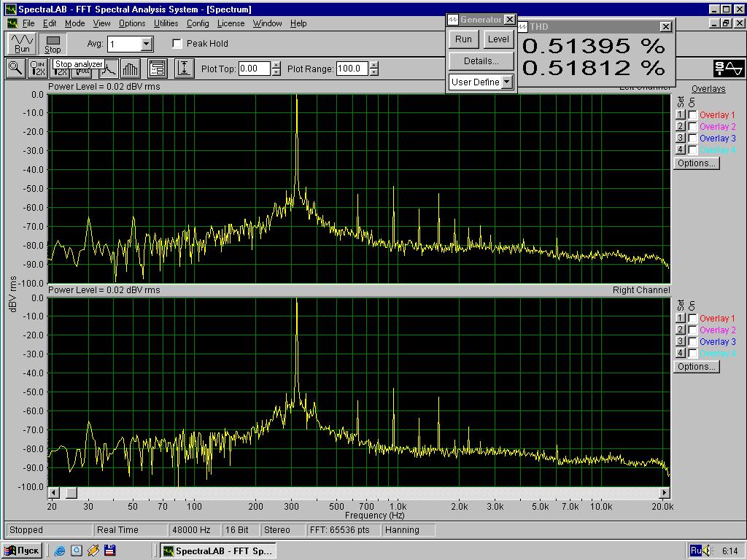Click the Details... button in Generator
The width and height of the screenshot is (747, 560).
click(481, 61)
